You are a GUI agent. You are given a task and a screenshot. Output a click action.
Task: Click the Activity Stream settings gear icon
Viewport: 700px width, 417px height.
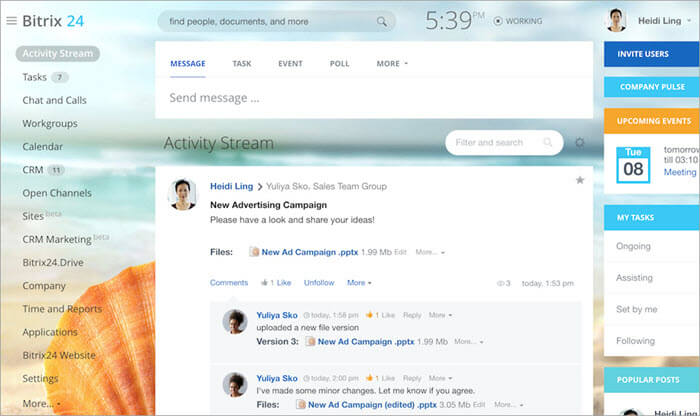point(580,143)
